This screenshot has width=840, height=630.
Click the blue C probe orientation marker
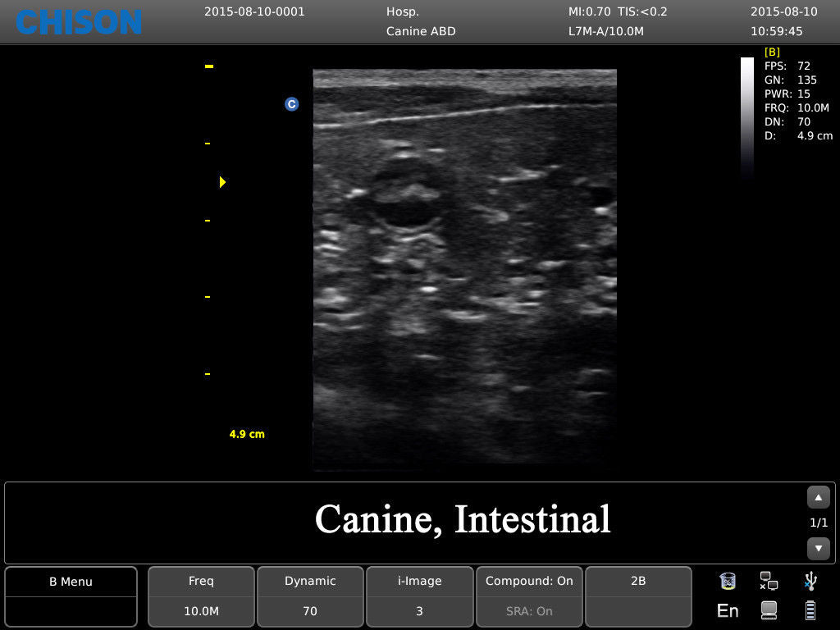292,104
